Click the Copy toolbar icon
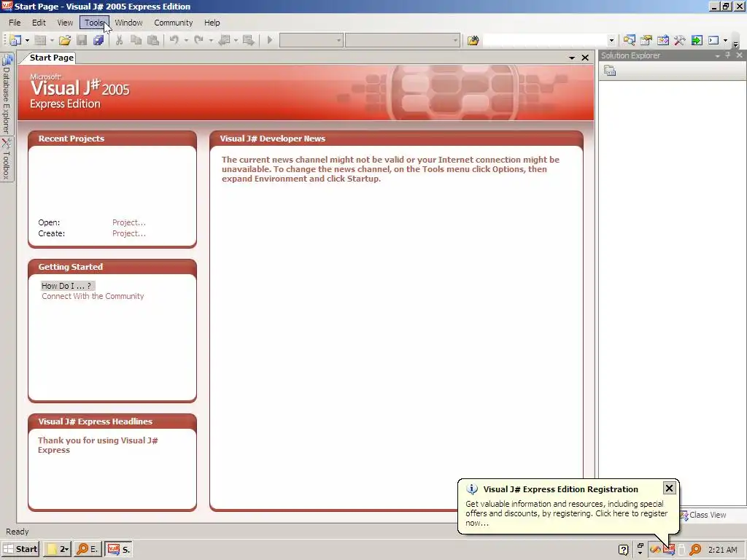This screenshot has width=747, height=560. (x=136, y=41)
